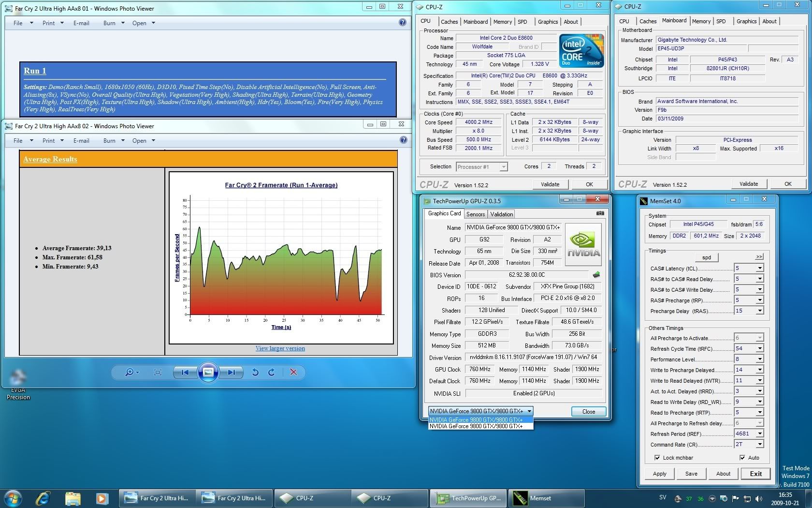Viewport: 812px width, 508px height.
Task: Click Close button in GPU-Z
Action: coord(589,411)
